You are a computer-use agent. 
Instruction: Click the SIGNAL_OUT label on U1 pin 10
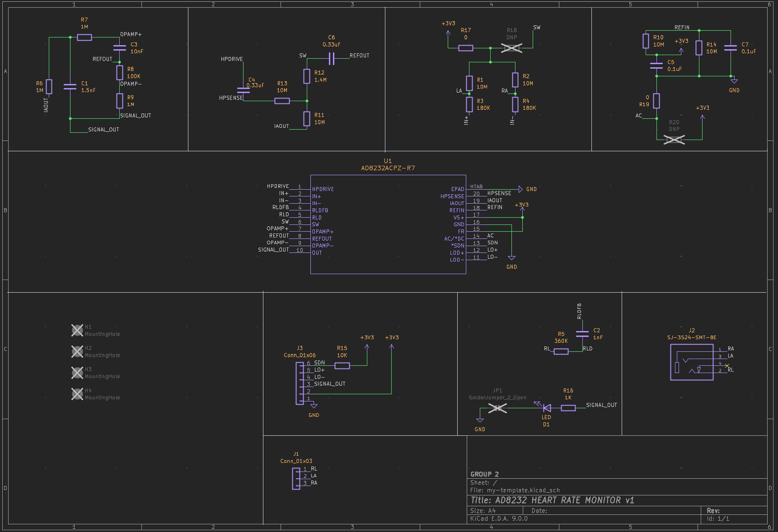(273, 250)
